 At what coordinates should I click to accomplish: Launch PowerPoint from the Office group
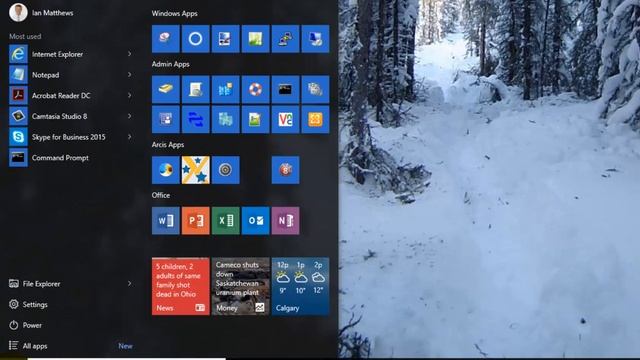pyautogui.click(x=196, y=220)
